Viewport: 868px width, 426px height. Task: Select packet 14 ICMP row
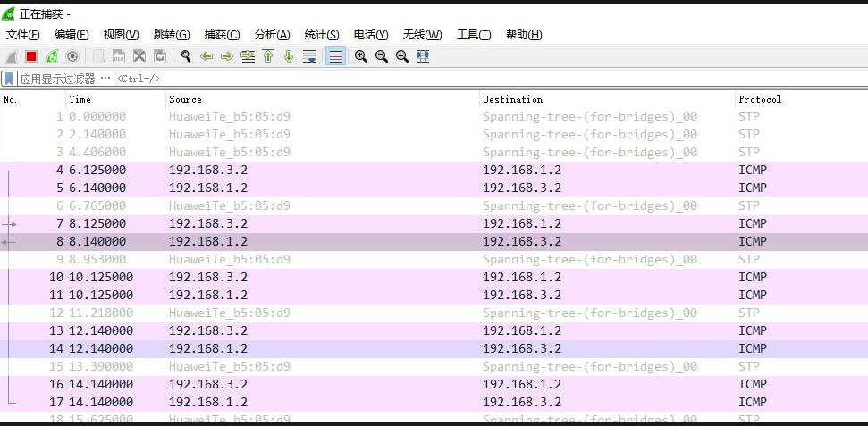click(434, 348)
